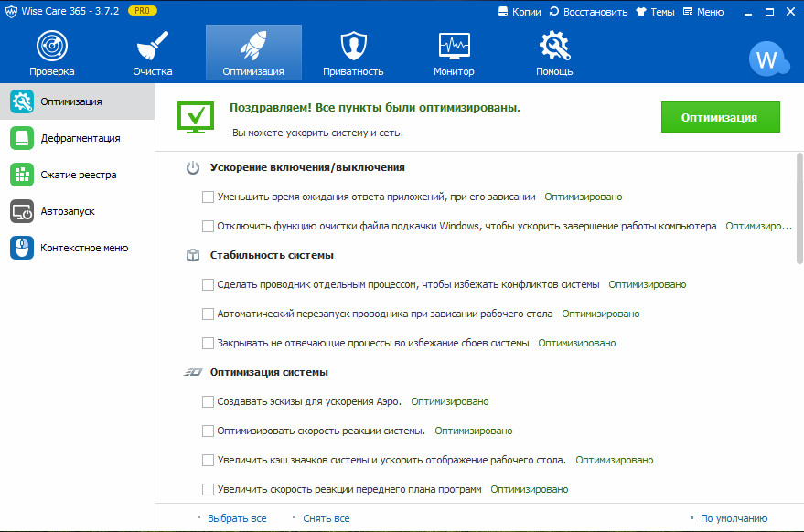Click Оптимизировано status after 'Создавать эскизы'
The image size is (804, 532).
point(450,401)
